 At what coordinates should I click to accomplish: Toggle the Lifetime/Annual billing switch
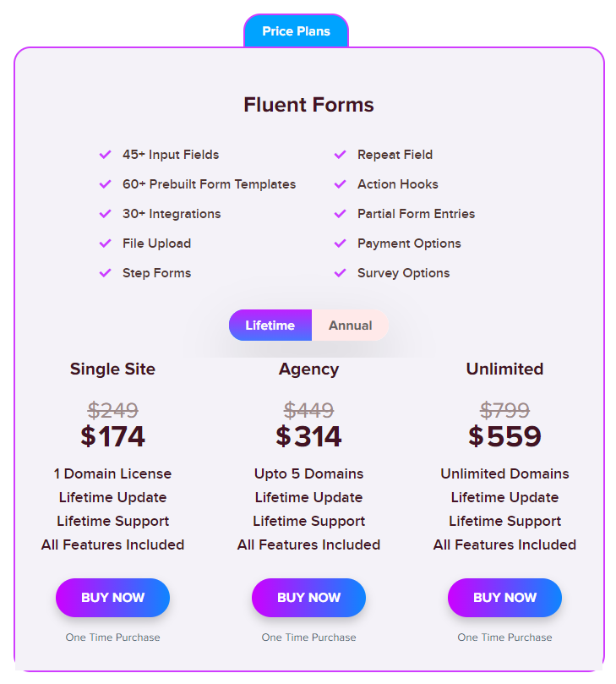(308, 325)
